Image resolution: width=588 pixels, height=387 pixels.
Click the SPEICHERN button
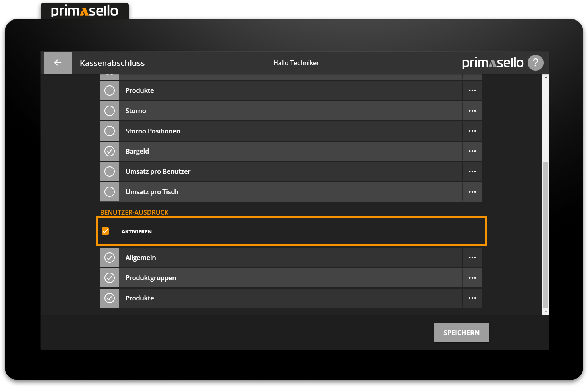click(x=461, y=332)
